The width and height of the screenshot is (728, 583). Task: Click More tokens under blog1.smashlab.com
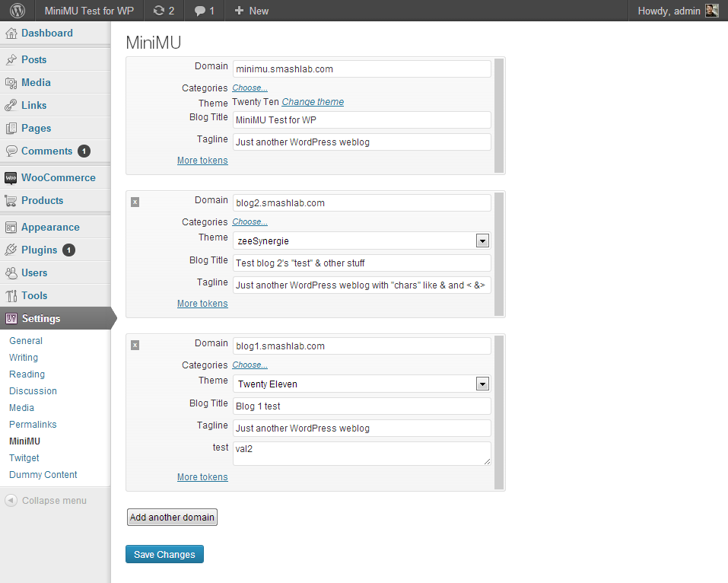202,477
